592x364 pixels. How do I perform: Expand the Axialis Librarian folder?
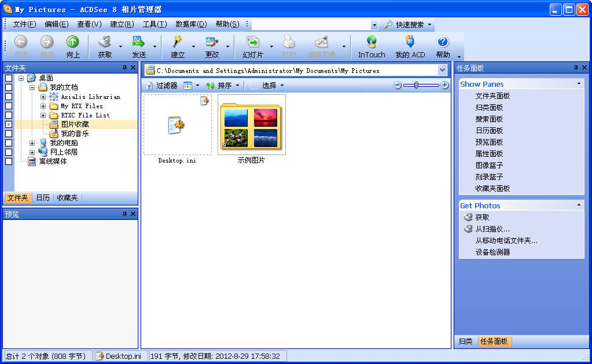coord(43,97)
